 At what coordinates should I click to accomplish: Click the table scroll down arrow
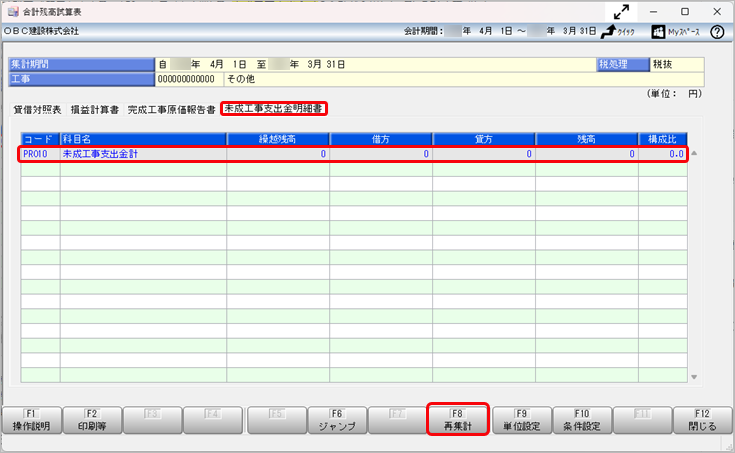pyautogui.click(x=694, y=377)
